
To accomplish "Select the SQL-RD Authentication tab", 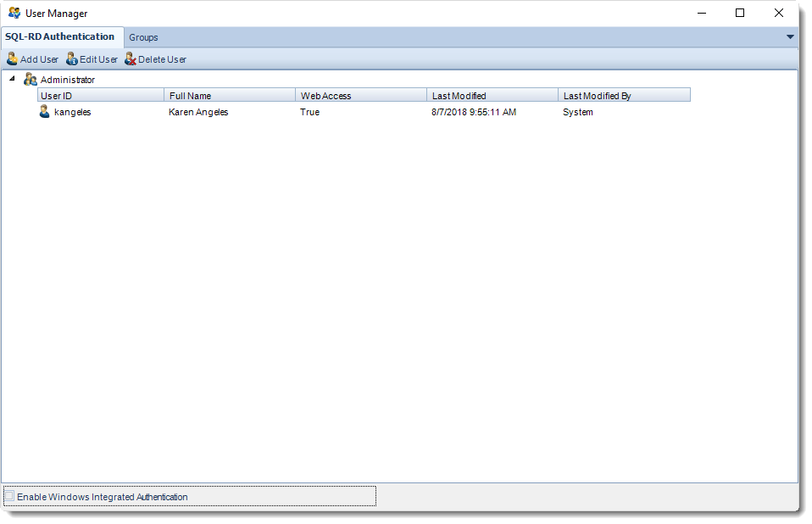I will [60, 36].
